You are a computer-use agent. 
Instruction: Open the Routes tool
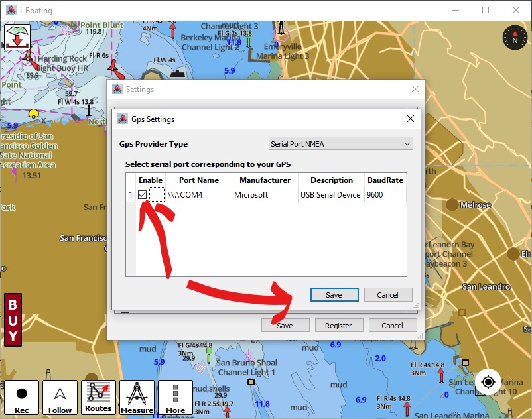point(98,396)
